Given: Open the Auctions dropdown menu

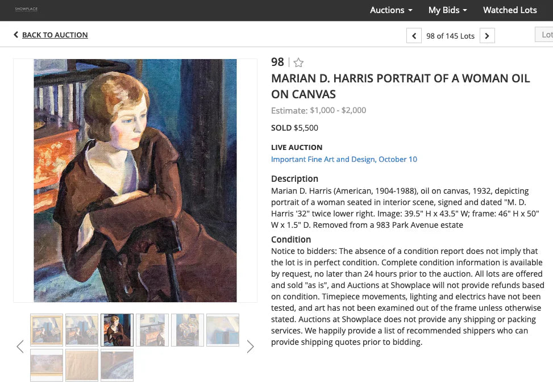Looking at the screenshot, I should click(x=390, y=10).
